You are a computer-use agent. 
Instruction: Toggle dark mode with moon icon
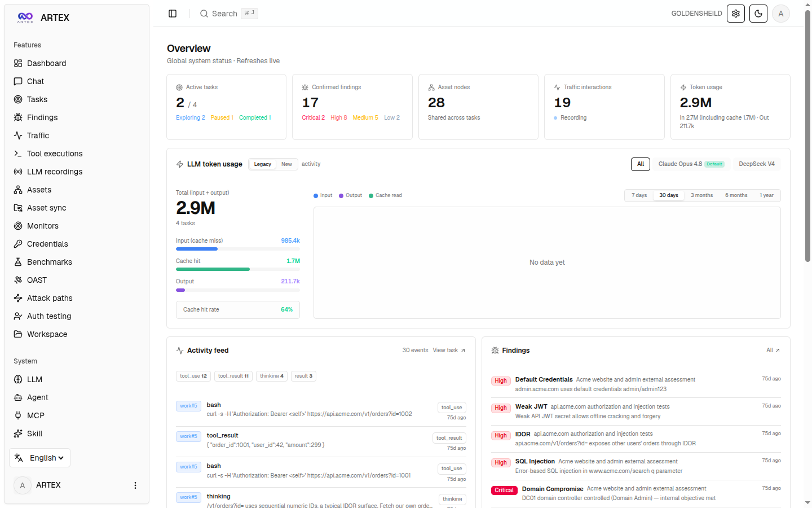758,14
